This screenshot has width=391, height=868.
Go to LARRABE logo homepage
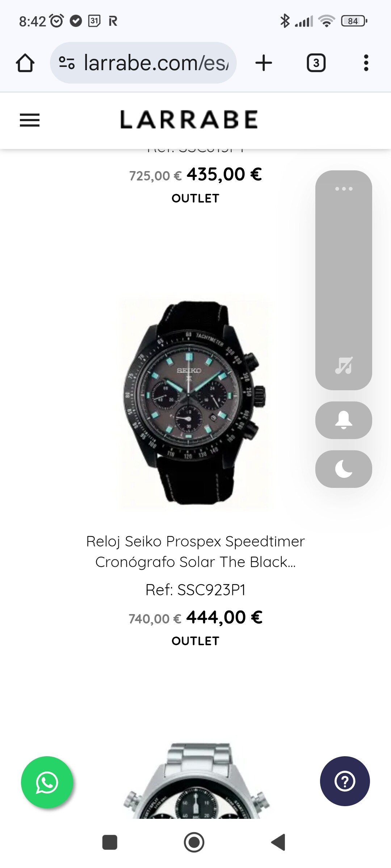[189, 120]
